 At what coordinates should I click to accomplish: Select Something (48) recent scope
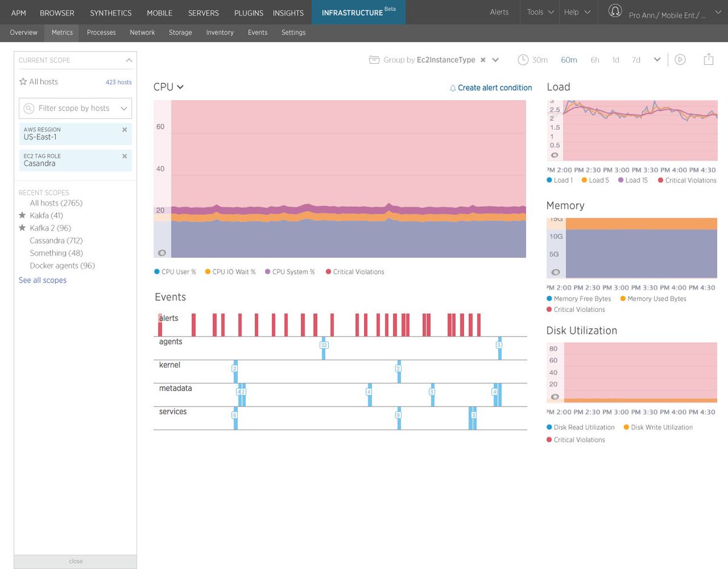[56, 253]
